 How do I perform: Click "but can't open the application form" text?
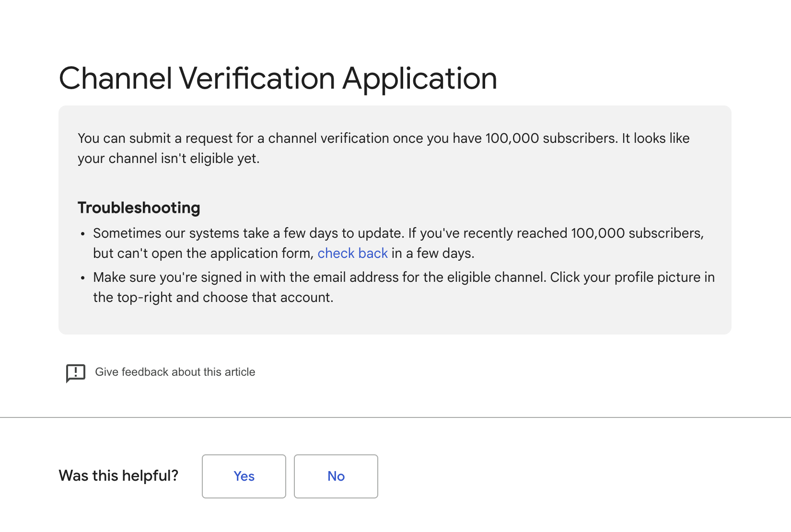point(203,253)
